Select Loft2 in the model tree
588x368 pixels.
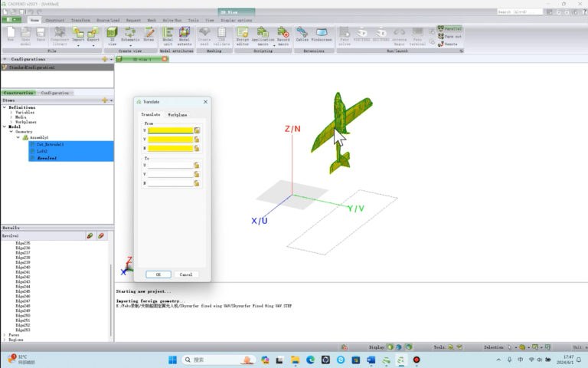pyautogui.click(x=42, y=151)
